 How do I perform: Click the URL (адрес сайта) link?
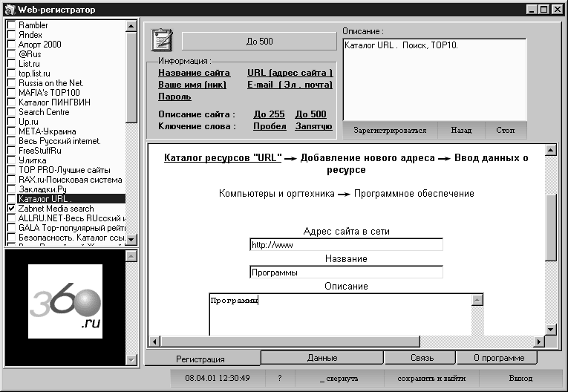290,73
